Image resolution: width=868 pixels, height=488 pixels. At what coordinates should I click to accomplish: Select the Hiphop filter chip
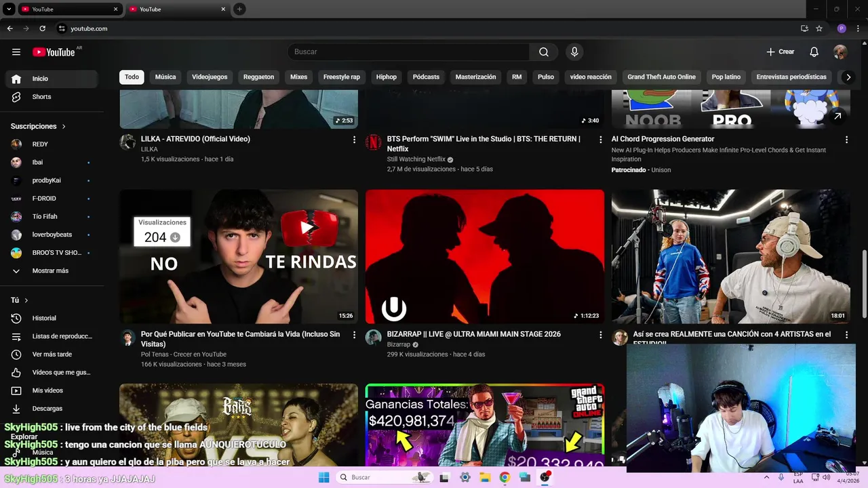click(387, 77)
